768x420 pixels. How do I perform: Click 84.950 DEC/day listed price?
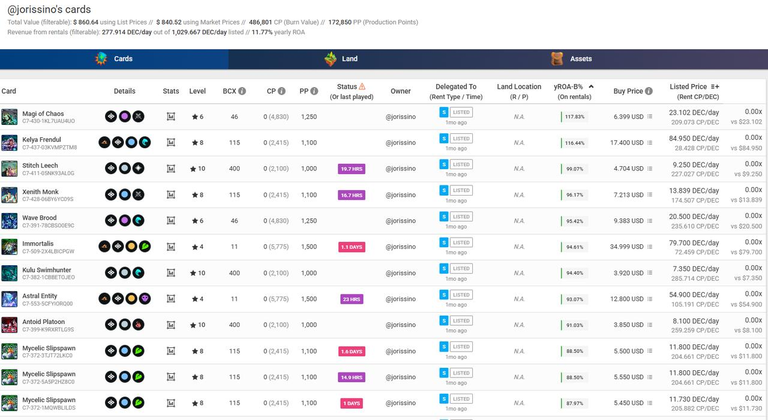pos(694,138)
